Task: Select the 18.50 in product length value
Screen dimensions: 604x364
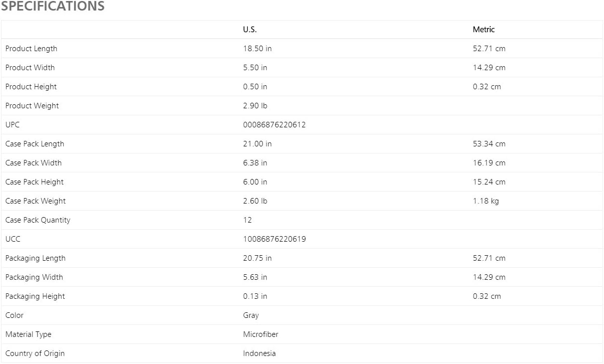Action: [257, 49]
